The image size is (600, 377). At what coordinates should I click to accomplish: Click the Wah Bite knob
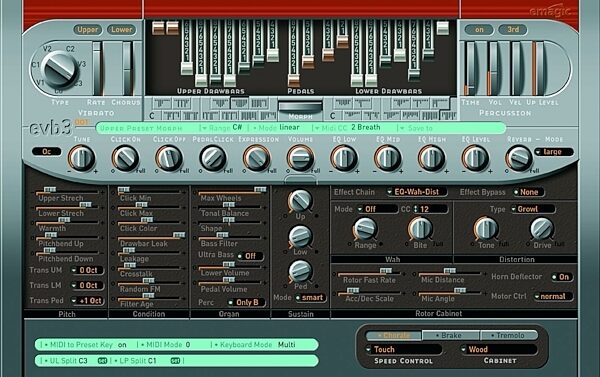[420, 229]
